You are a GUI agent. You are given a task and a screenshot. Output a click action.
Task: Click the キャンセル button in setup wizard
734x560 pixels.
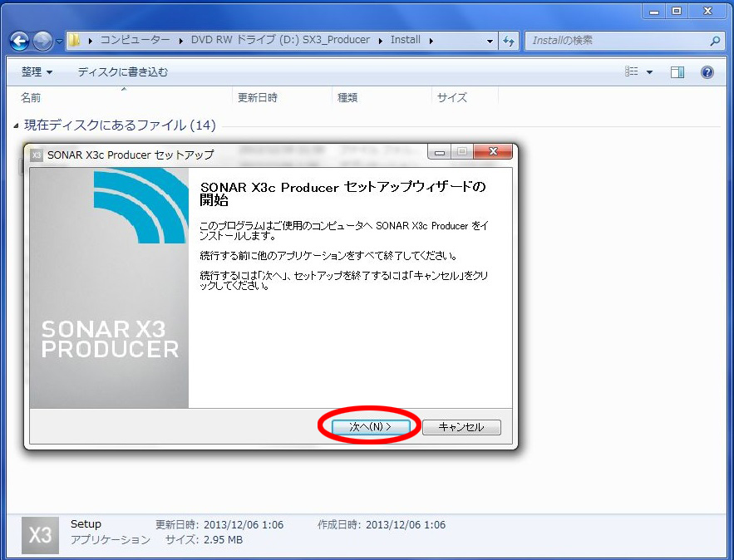(x=461, y=427)
